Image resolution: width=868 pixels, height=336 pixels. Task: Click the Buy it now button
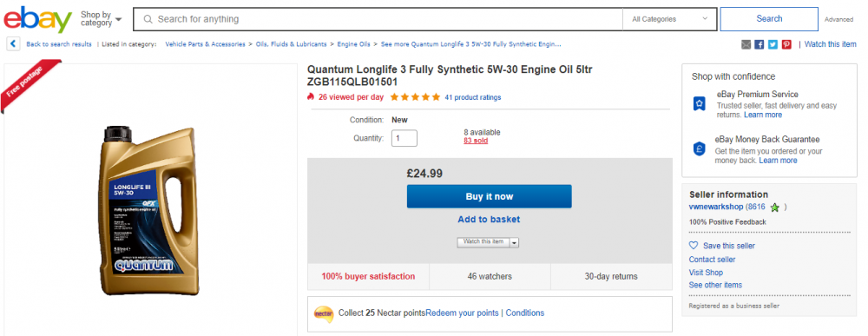[x=489, y=196]
